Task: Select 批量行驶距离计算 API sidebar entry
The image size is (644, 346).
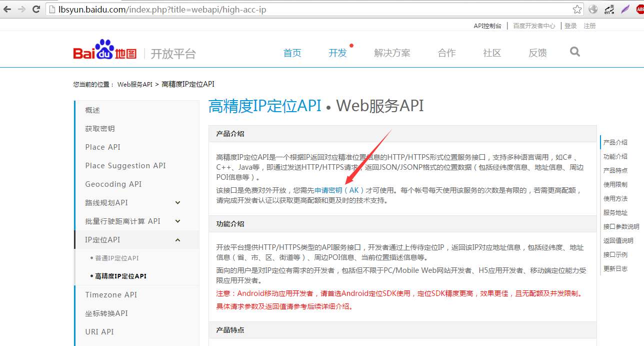Action: (x=122, y=221)
